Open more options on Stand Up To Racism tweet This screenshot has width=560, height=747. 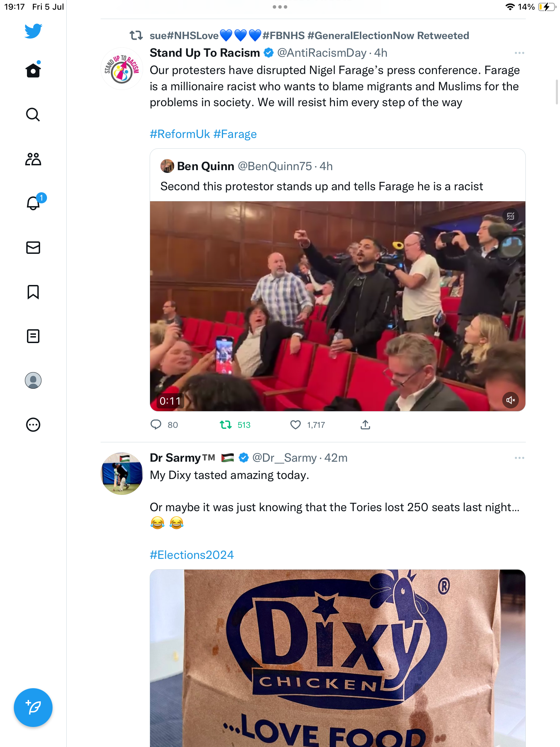[x=519, y=53]
